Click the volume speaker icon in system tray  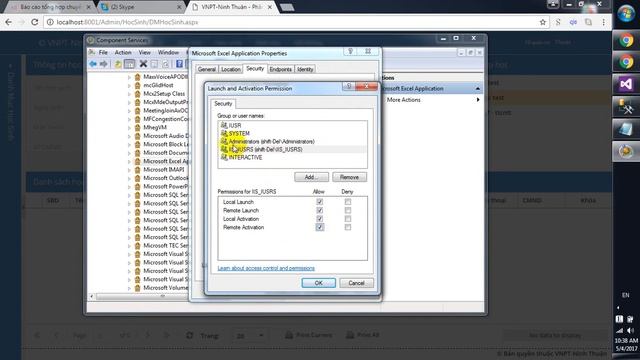pyautogui.click(x=630, y=330)
